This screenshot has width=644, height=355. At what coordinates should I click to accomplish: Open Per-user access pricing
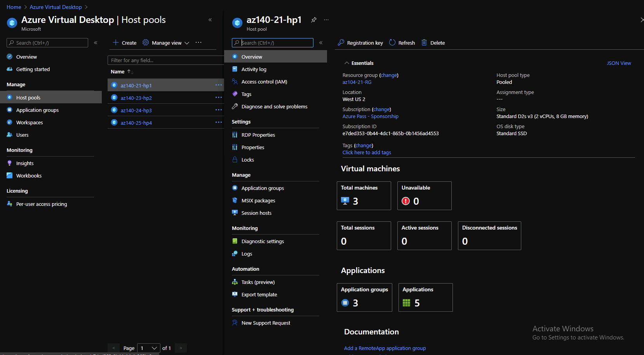pyautogui.click(x=41, y=204)
